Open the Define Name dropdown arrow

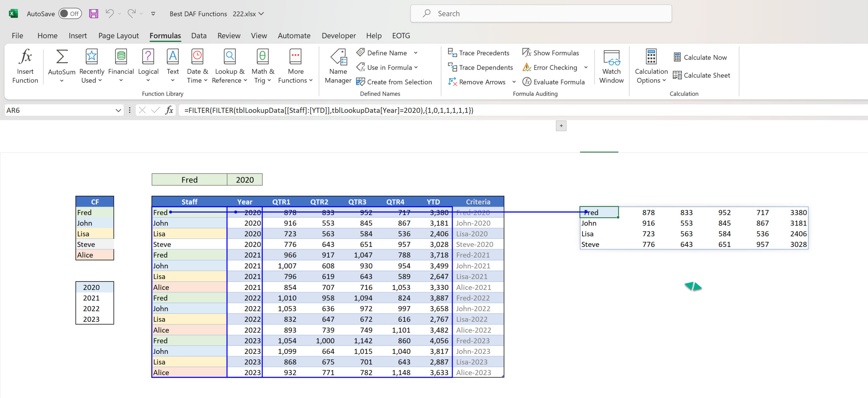(x=416, y=53)
